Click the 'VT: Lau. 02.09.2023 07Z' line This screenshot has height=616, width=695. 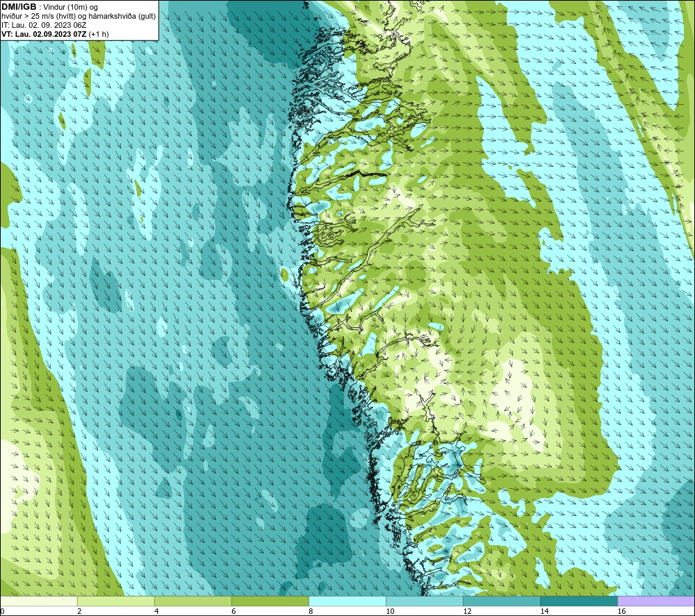pyautogui.click(x=44, y=34)
